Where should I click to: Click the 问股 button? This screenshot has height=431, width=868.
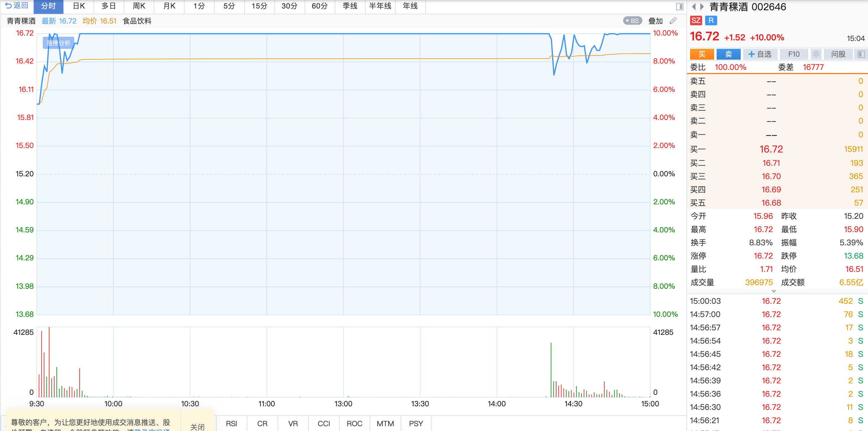point(838,54)
